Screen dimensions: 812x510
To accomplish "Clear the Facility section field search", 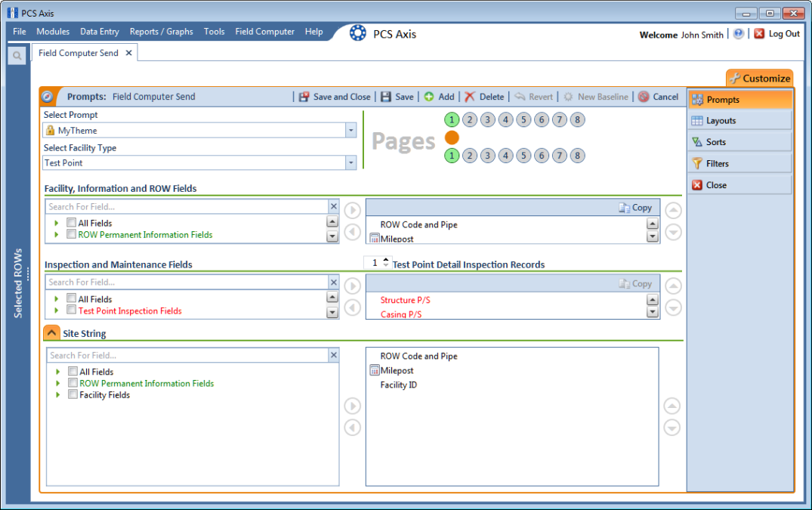I will pos(334,206).
